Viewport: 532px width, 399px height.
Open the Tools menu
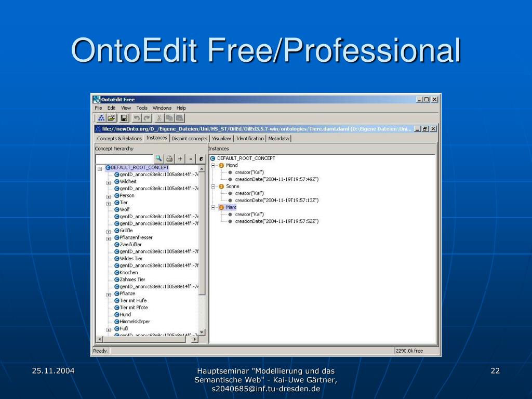[142, 108]
